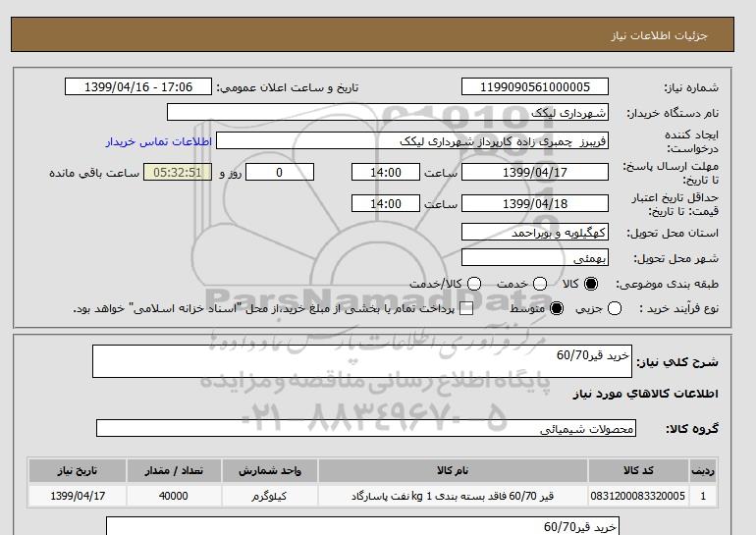This screenshot has height=535, width=756.
Task: Click the need date cell 1399/04/17 in the table
Action: click(78, 496)
